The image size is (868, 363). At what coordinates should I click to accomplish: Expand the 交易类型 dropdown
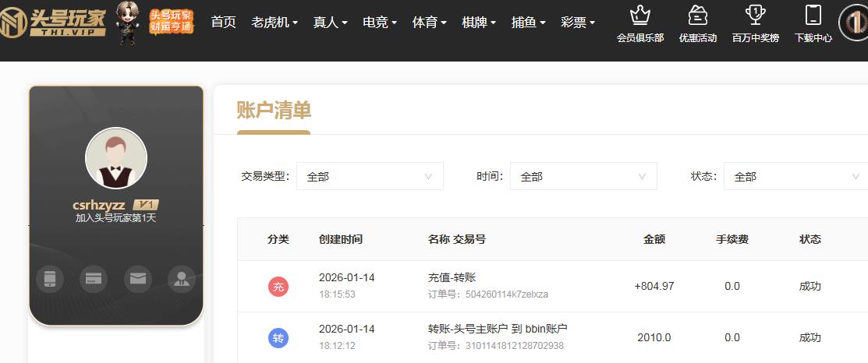370,177
